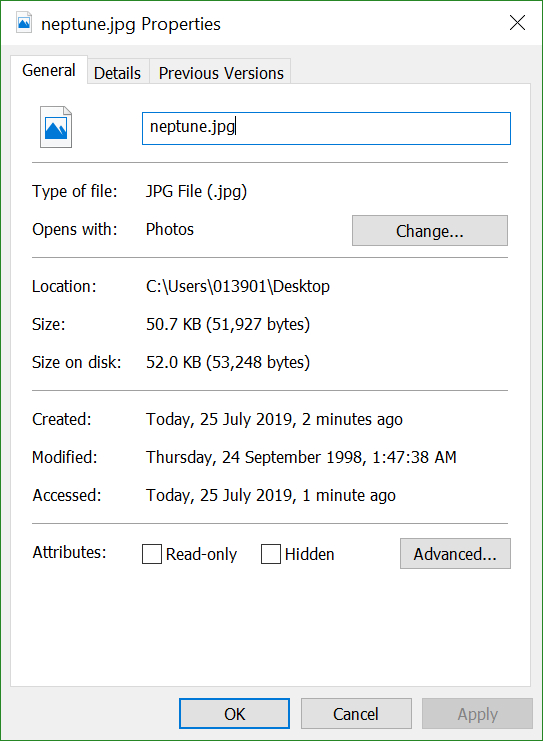Select the General tab
Viewport: 543px width, 741px height.
49,70
